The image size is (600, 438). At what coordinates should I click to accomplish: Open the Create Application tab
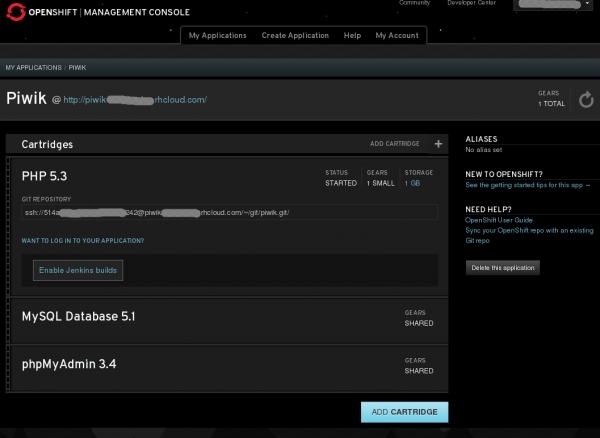295,36
